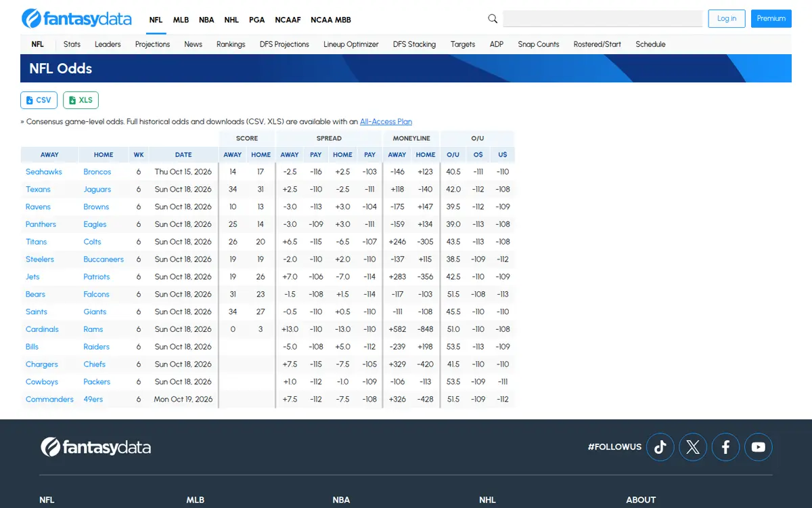Download odds as XLS
Viewport: 812px width, 508px height.
81,100
